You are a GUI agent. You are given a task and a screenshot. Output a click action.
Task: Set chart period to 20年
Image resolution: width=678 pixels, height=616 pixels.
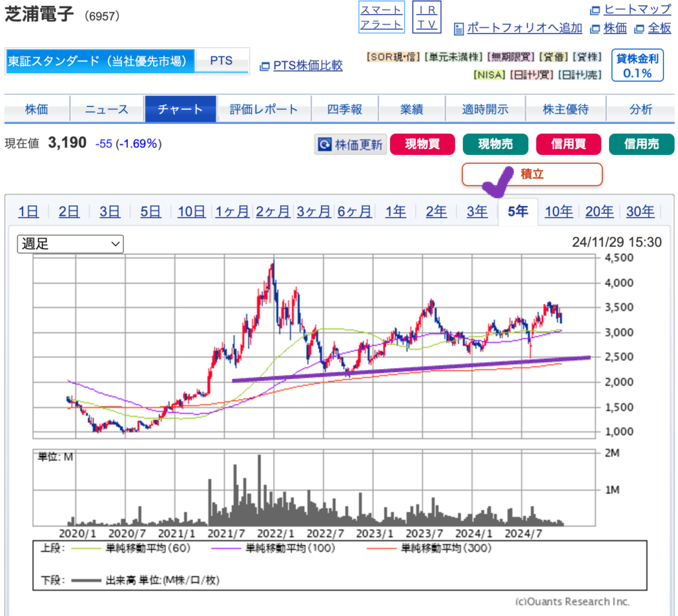click(599, 211)
